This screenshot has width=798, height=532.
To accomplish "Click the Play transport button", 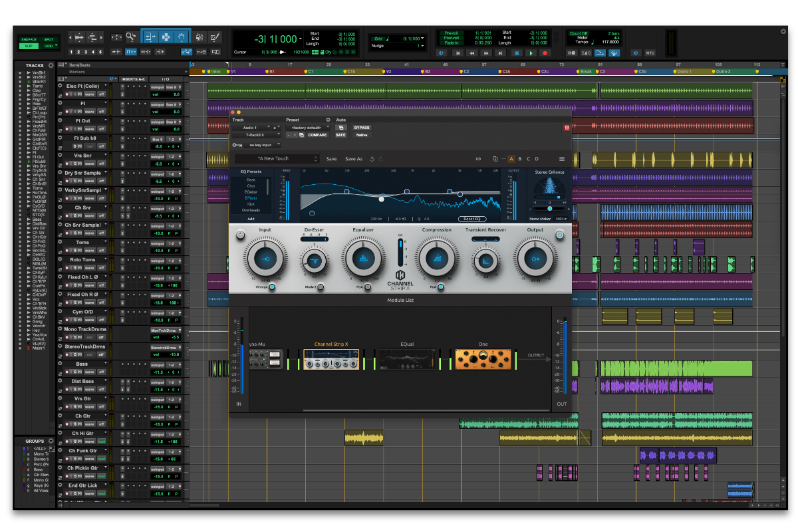I will [531, 53].
